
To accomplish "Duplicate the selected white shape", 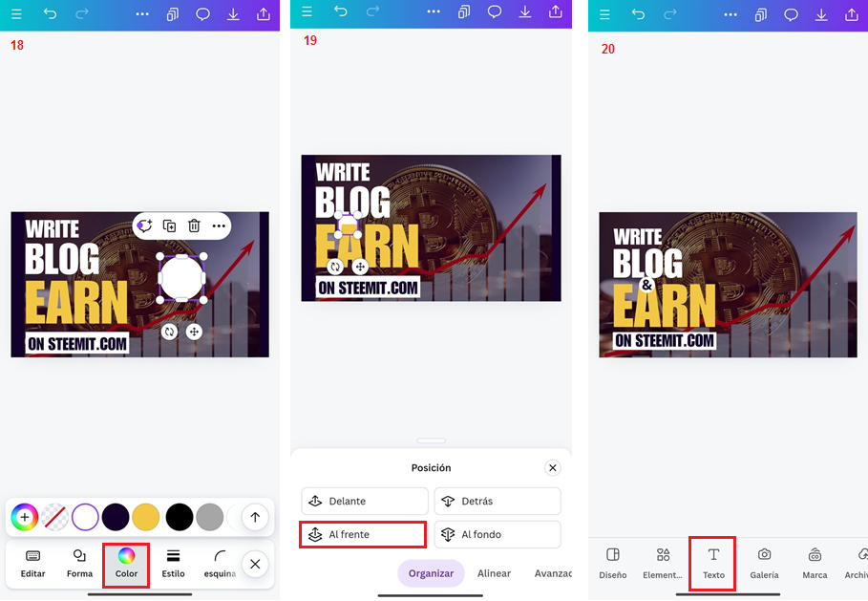I will click(x=169, y=226).
